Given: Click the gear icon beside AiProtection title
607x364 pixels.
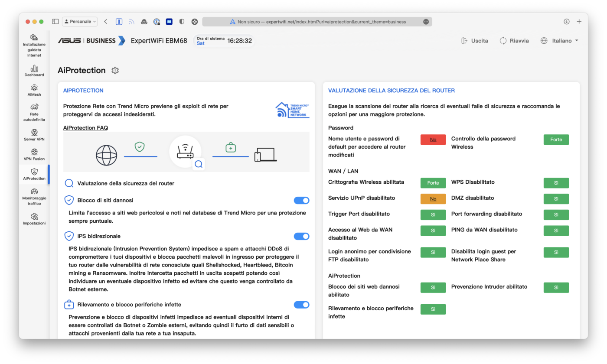Looking at the screenshot, I should pos(115,70).
